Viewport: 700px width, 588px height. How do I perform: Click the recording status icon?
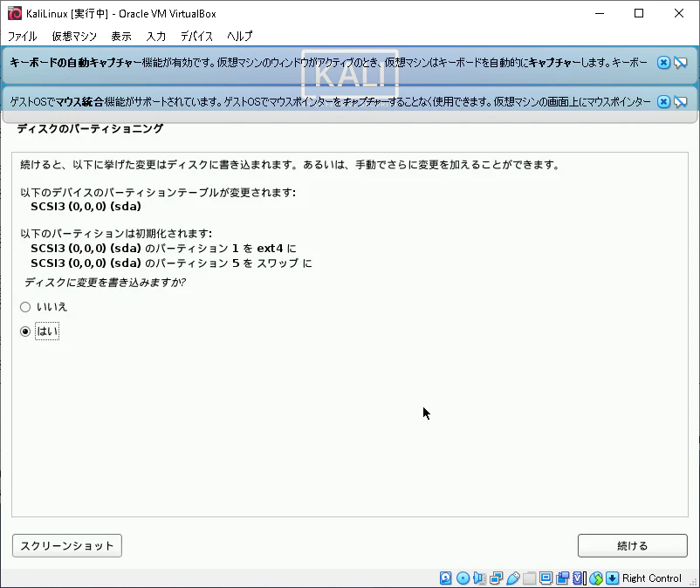tap(562, 578)
